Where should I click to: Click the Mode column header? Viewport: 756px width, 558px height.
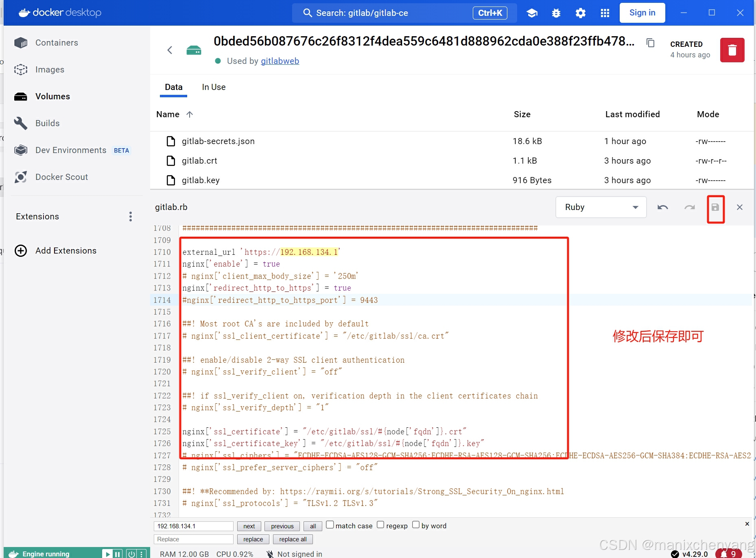point(708,114)
